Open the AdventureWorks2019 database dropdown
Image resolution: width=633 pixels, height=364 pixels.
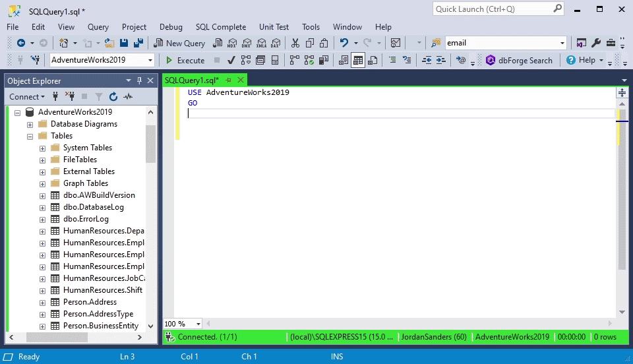coord(150,60)
